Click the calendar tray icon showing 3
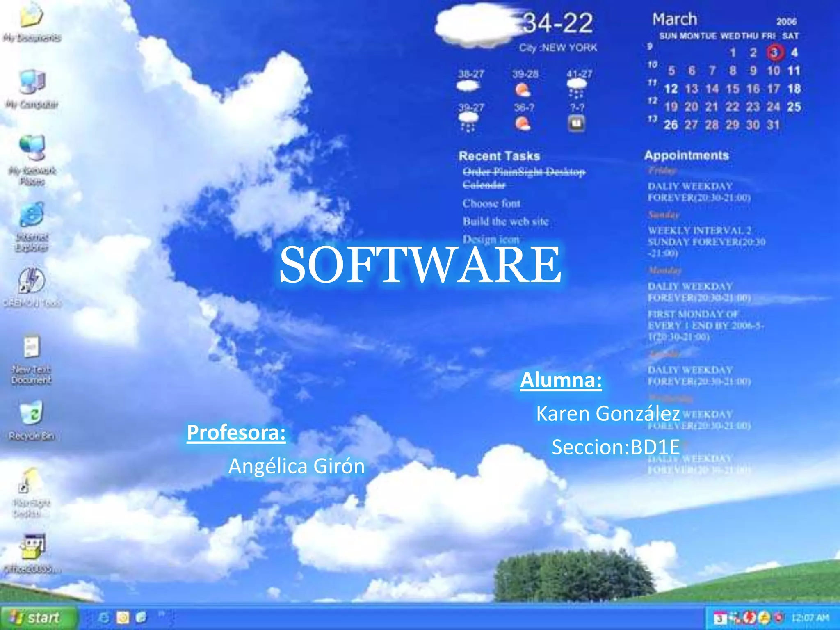The image size is (840, 630). 720,618
